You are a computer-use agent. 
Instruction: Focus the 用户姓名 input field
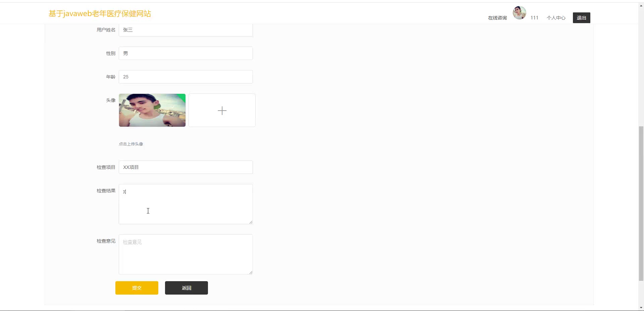186,30
